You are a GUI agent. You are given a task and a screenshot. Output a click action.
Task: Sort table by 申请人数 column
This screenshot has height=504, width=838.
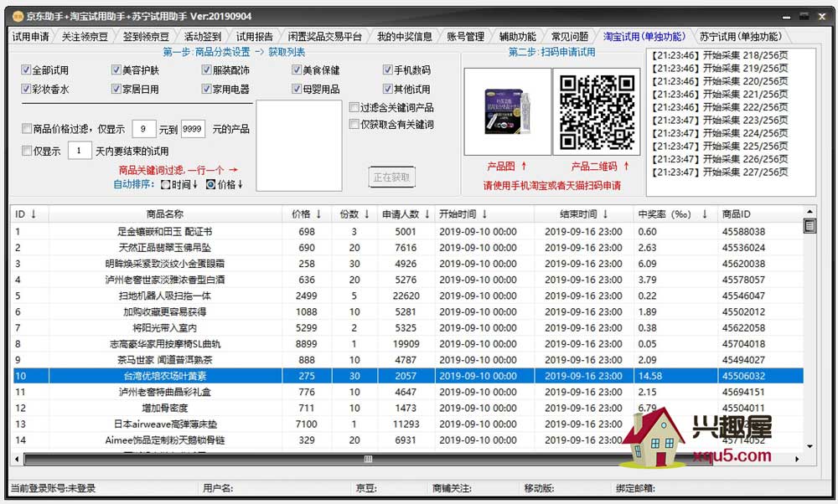[406, 214]
